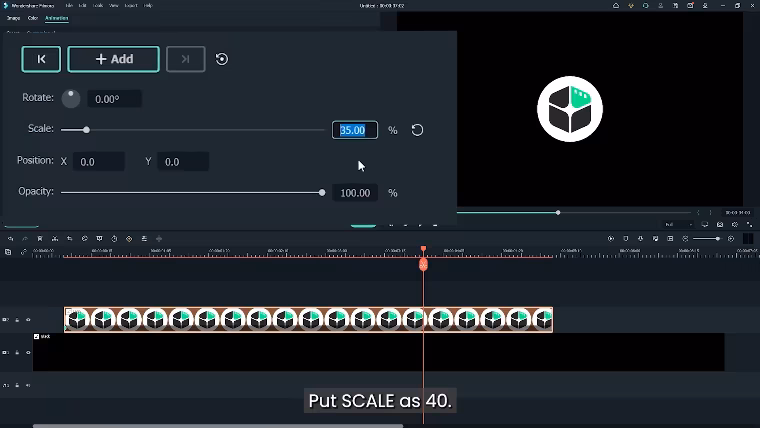
Task: Select the black clip on the lower track
Action: 379,352
